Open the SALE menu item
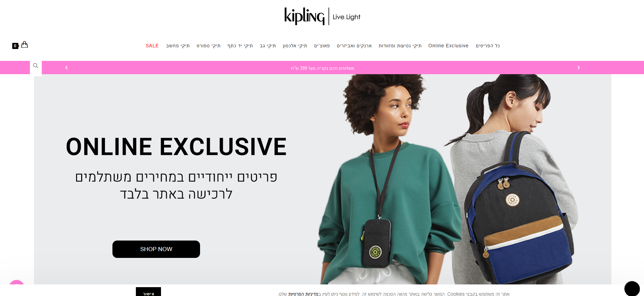The width and height of the screenshot is (644, 296). (x=152, y=46)
